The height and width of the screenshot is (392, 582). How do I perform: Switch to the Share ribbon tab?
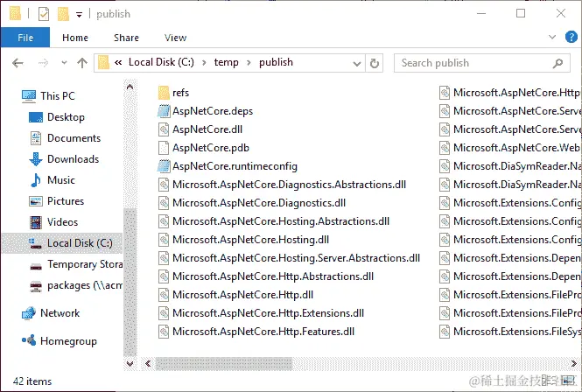[126, 38]
